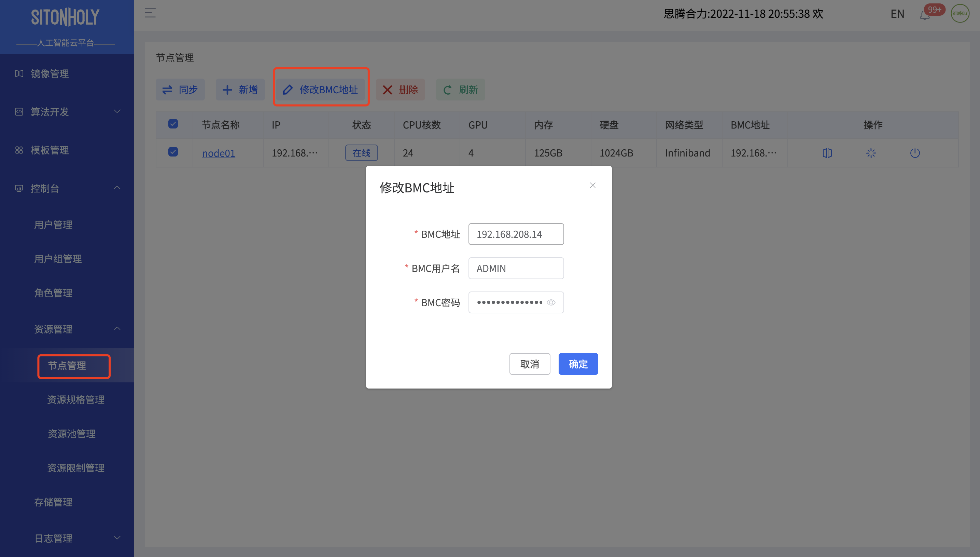Click the SITONHOLY logo

[65, 17]
